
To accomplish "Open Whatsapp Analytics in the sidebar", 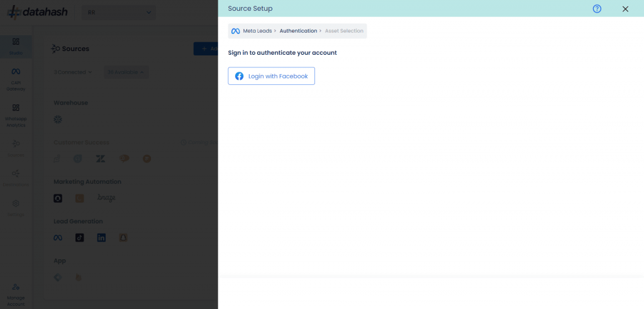I will [x=16, y=115].
